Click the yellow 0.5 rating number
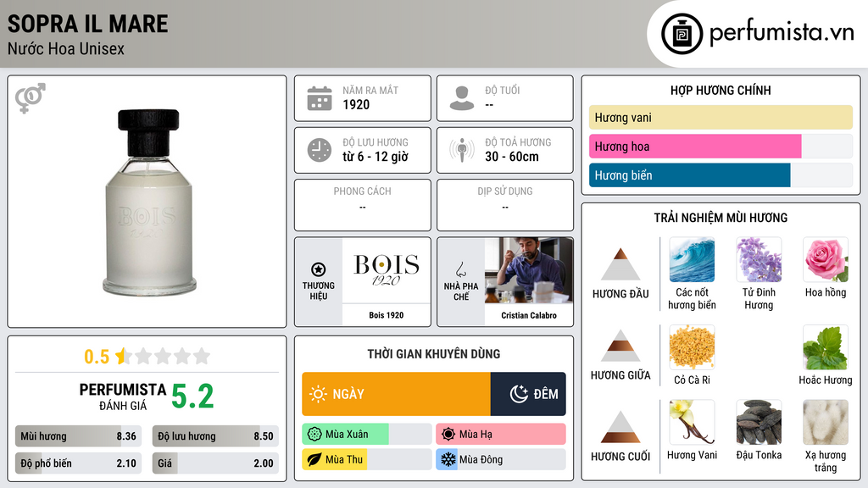 pos(97,357)
